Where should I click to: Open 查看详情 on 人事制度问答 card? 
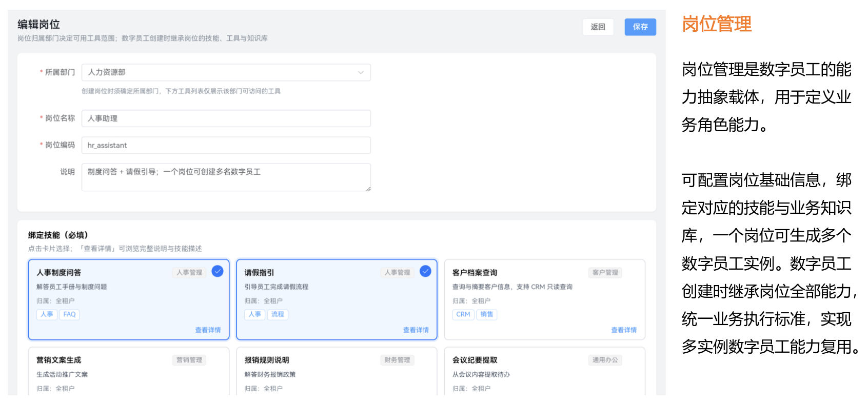point(208,330)
